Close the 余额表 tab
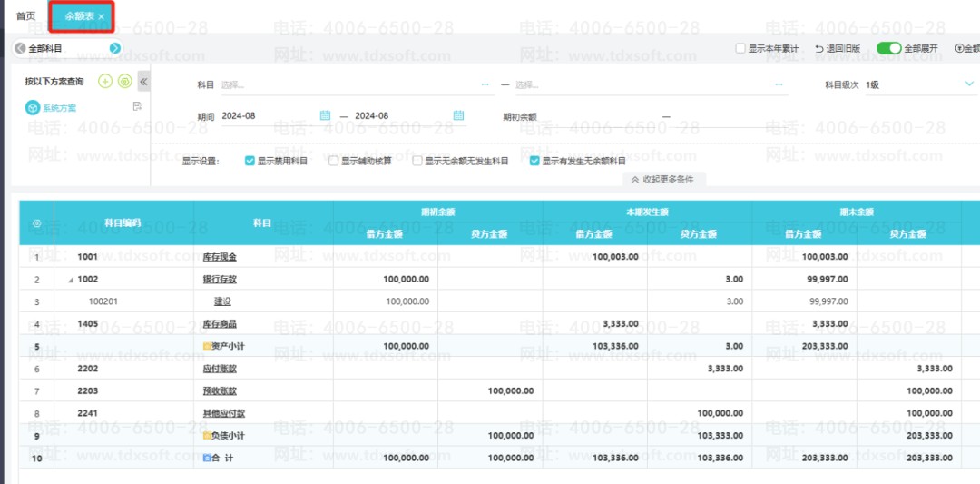 coord(102,16)
